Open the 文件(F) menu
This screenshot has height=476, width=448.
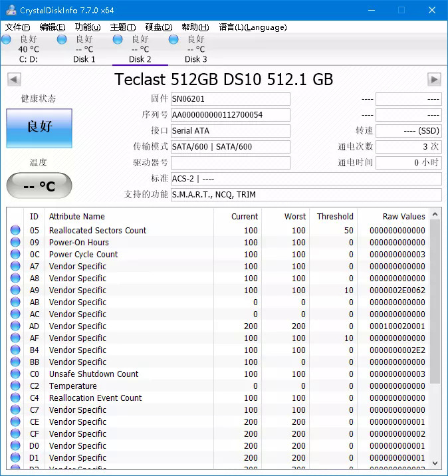click(x=17, y=27)
